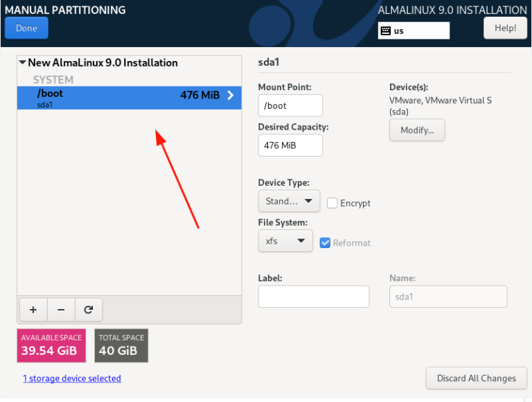532x402 pixels.
Task: Enable the Encrypt checkbox
Action: pyautogui.click(x=332, y=203)
